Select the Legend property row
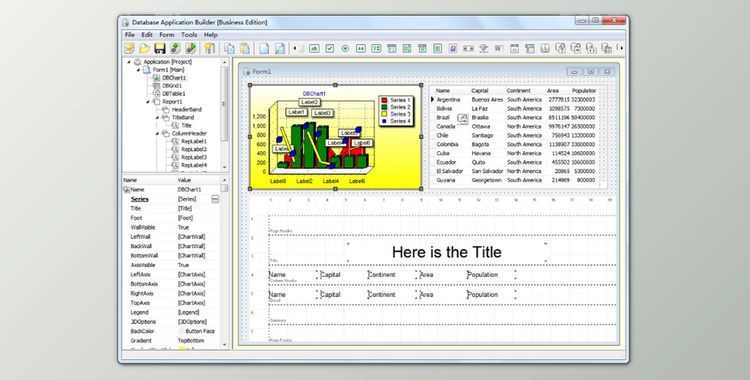Image resolution: width=750 pixels, height=380 pixels. point(171,313)
